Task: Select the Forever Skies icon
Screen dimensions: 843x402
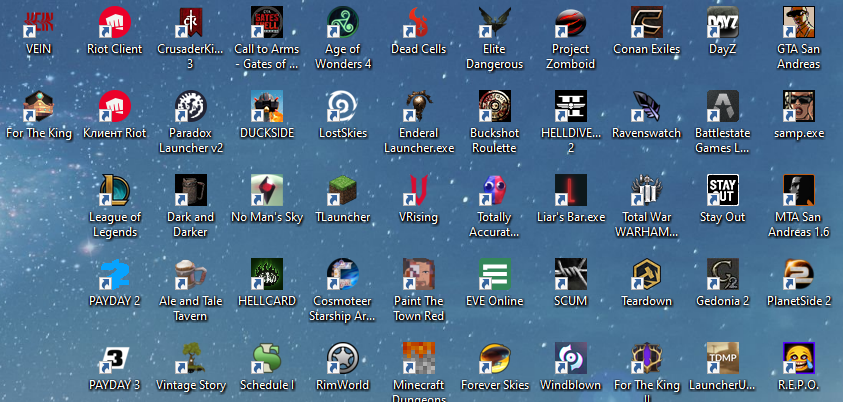Action: (x=495, y=358)
